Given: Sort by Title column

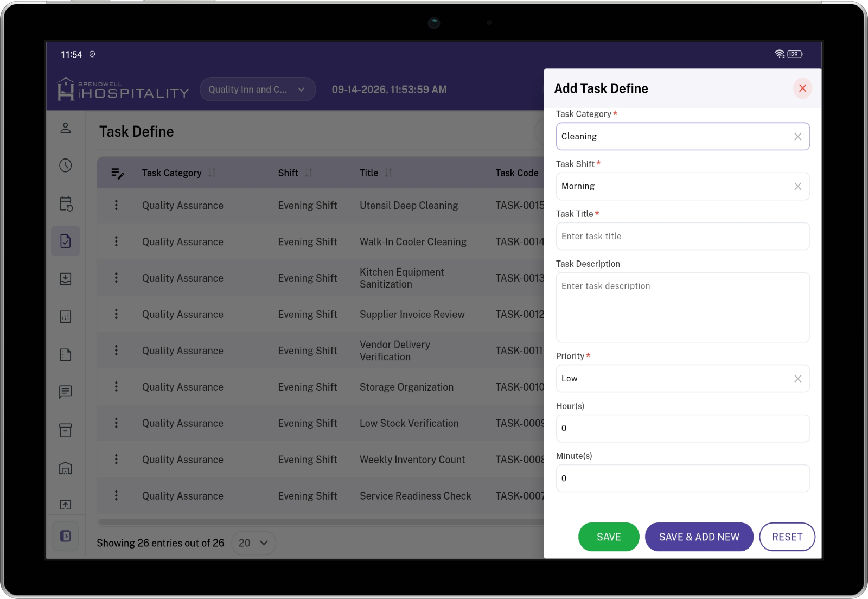Looking at the screenshot, I should tap(388, 173).
